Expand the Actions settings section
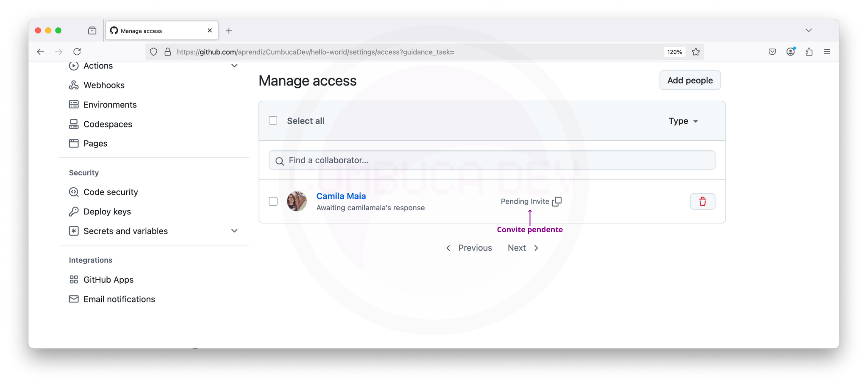The width and height of the screenshot is (868, 386). tap(234, 66)
